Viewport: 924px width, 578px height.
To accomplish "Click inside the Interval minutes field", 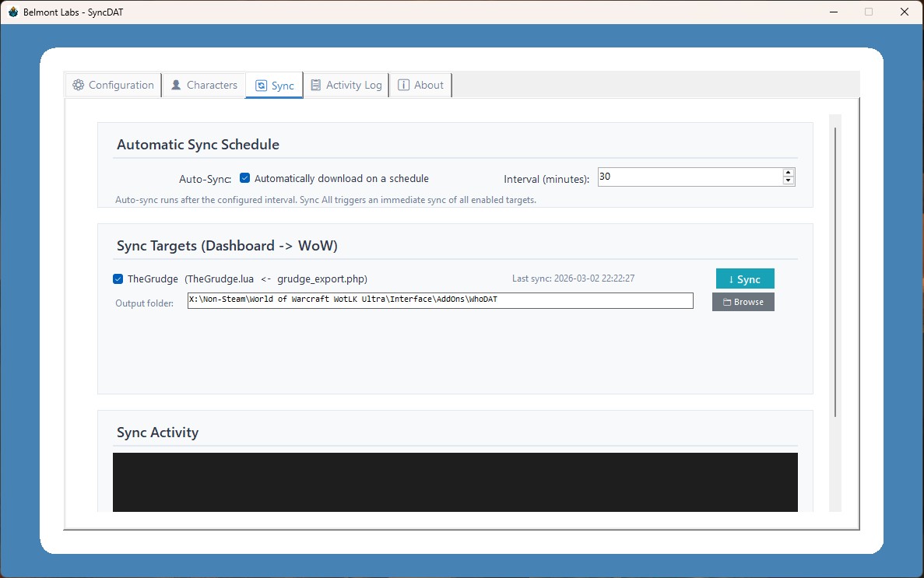I will (689, 177).
